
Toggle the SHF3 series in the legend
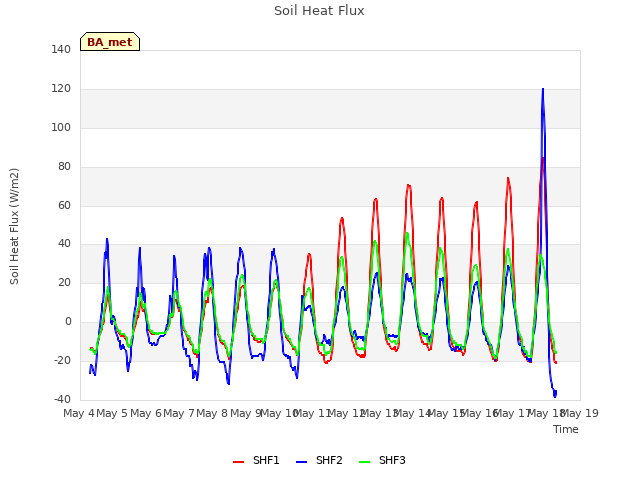(x=382, y=460)
